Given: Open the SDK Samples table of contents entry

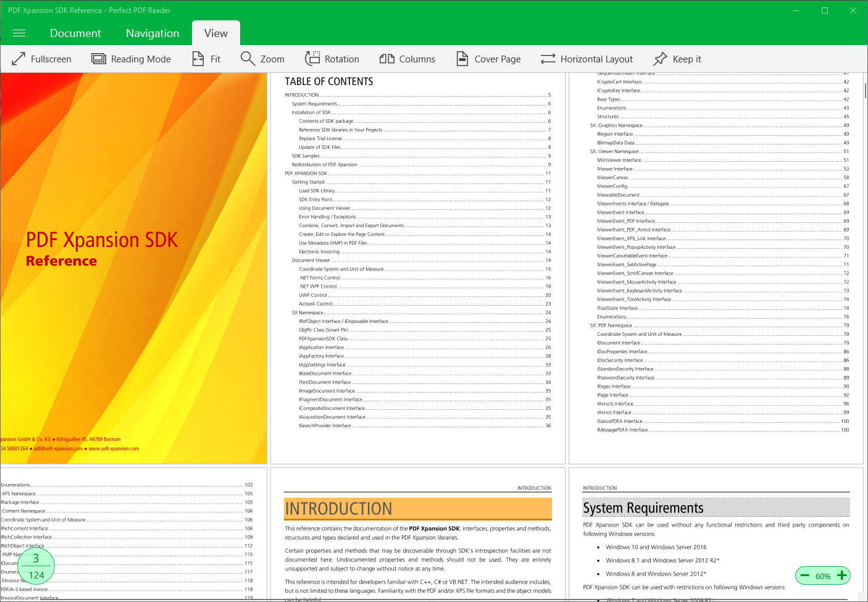Looking at the screenshot, I should point(304,156).
